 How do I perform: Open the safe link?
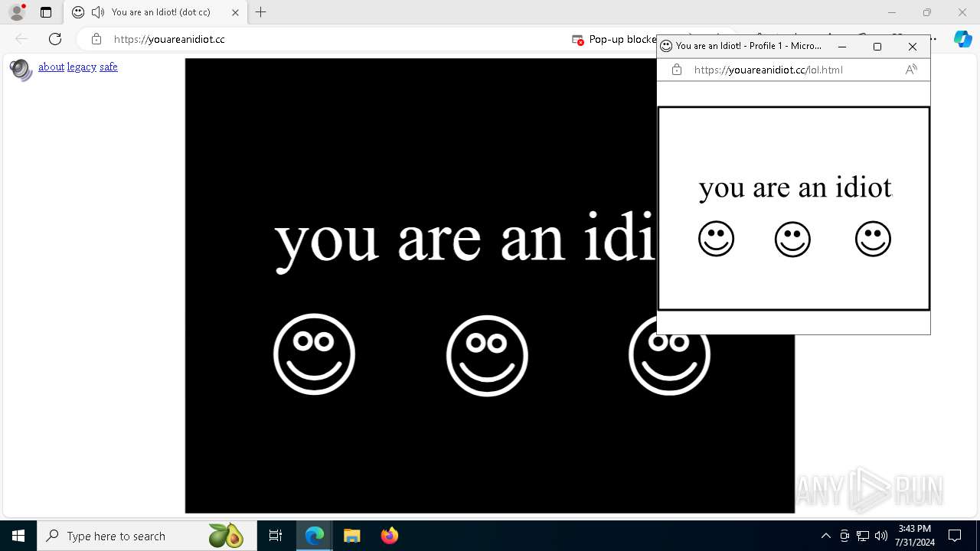pos(109,67)
